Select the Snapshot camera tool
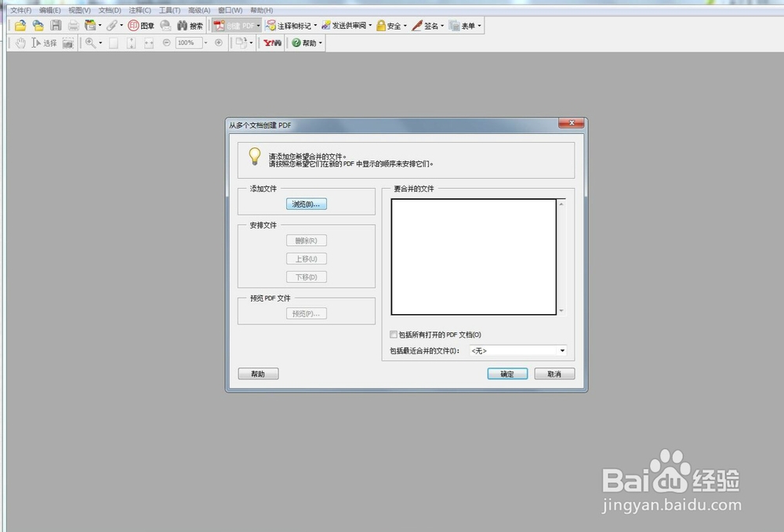Screen dimensions: 784x532 pyautogui.click(x=68, y=43)
